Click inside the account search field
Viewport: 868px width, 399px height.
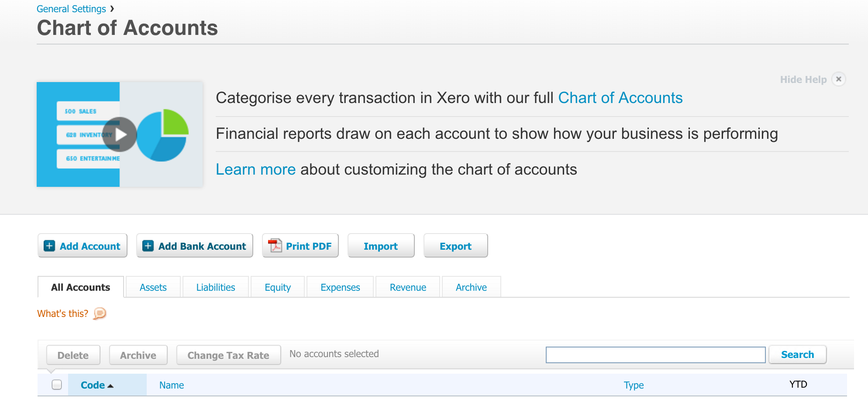655,354
